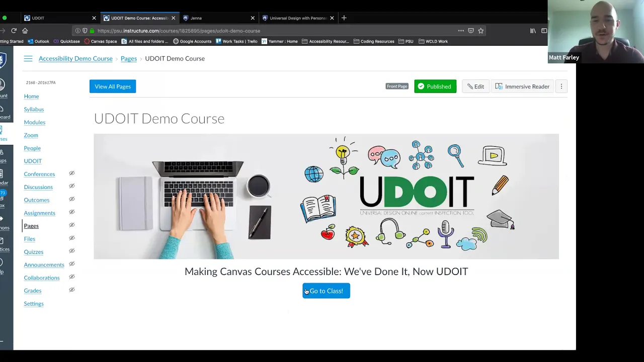The width and height of the screenshot is (644, 362).
Task: Click the pencil Edit button
Action: pyautogui.click(x=475, y=86)
